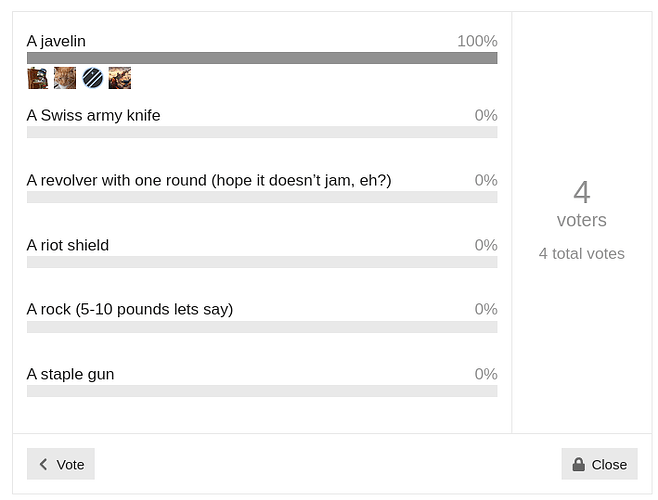The height and width of the screenshot is (500, 658).
Task: Choose the "A staple gun" option
Action: (70, 374)
